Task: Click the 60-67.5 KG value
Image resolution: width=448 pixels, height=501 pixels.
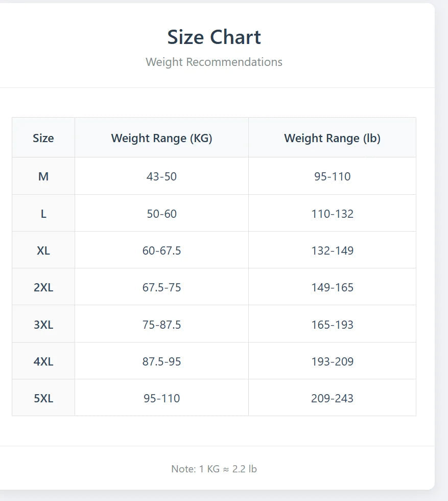Action: [x=161, y=250]
